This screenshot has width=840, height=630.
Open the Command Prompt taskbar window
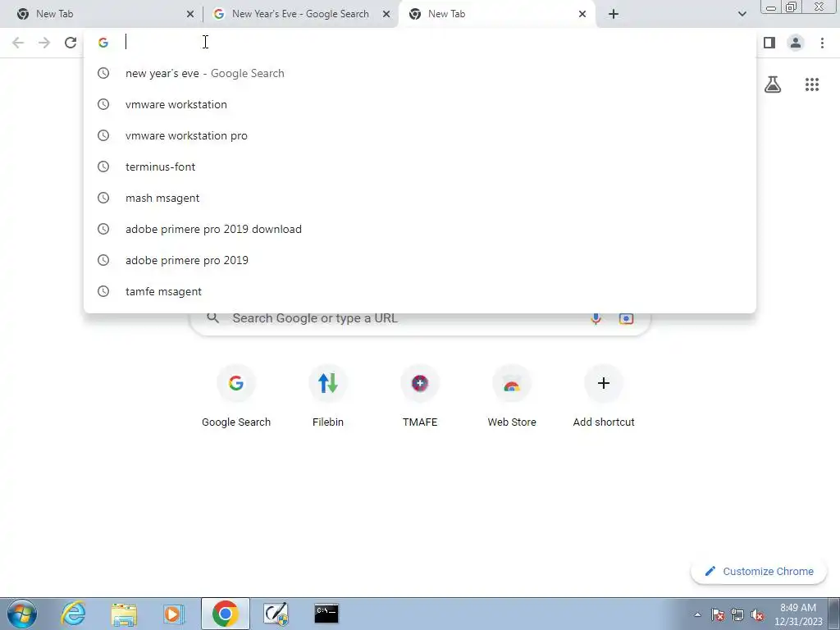[x=326, y=614]
